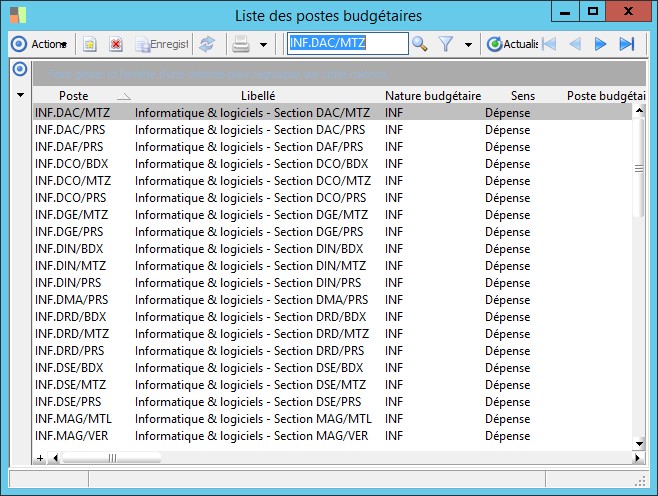Expand the small black arrow left of headers
658x496 pixels.
[x=20, y=95]
